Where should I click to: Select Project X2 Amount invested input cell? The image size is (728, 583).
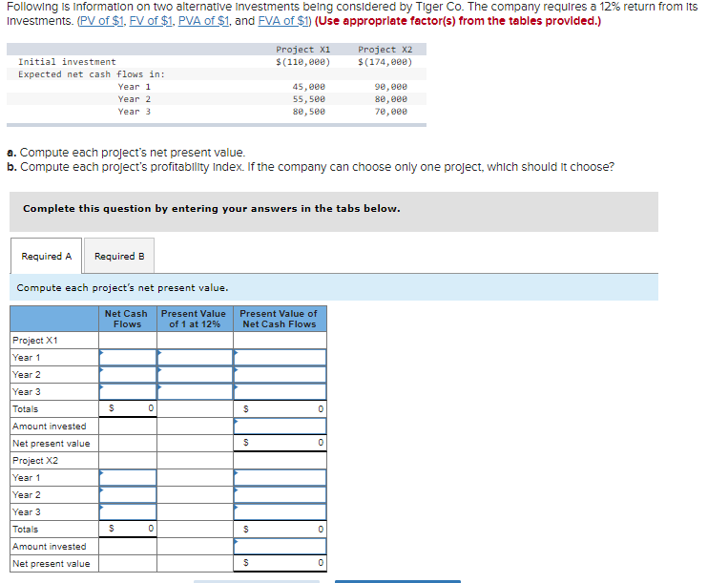pyautogui.click(x=280, y=547)
